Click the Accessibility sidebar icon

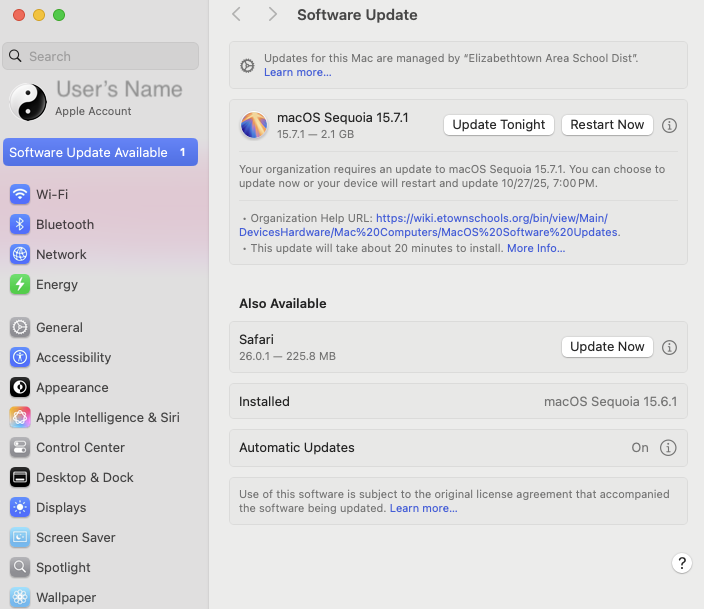(x=20, y=357)
